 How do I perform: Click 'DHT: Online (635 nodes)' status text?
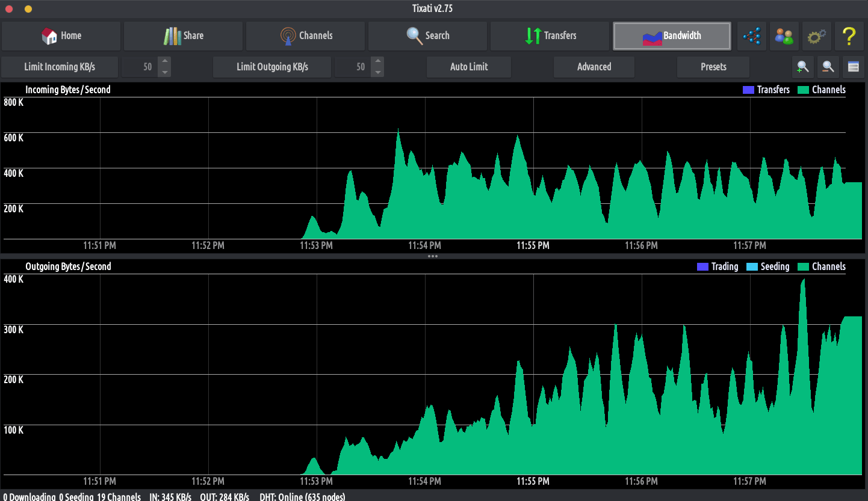pyautogui.click(x=302, y=497)
